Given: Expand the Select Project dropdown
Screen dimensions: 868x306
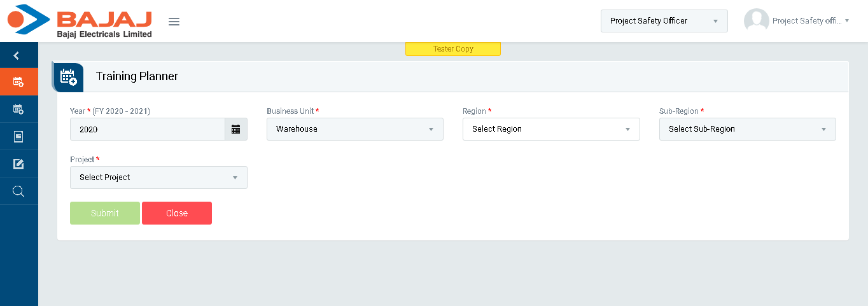Looking at the screenshot, I should [158, 177].
